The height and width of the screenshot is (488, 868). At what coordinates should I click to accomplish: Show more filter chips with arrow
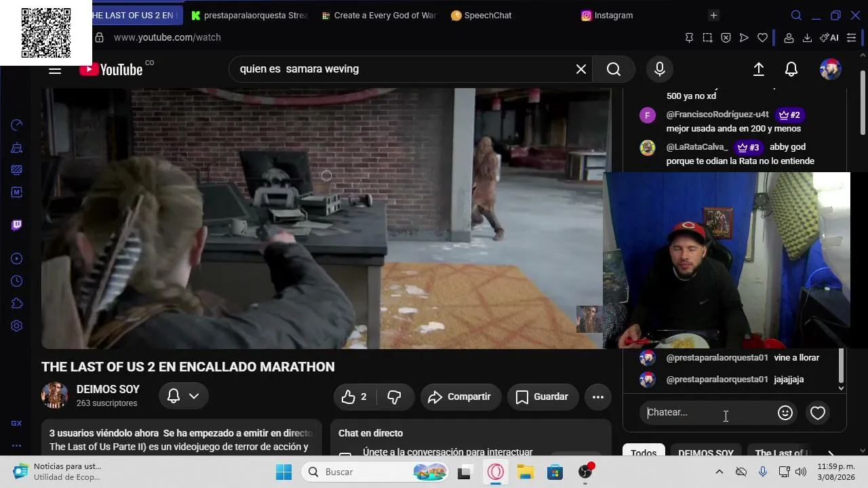(831, 453)
